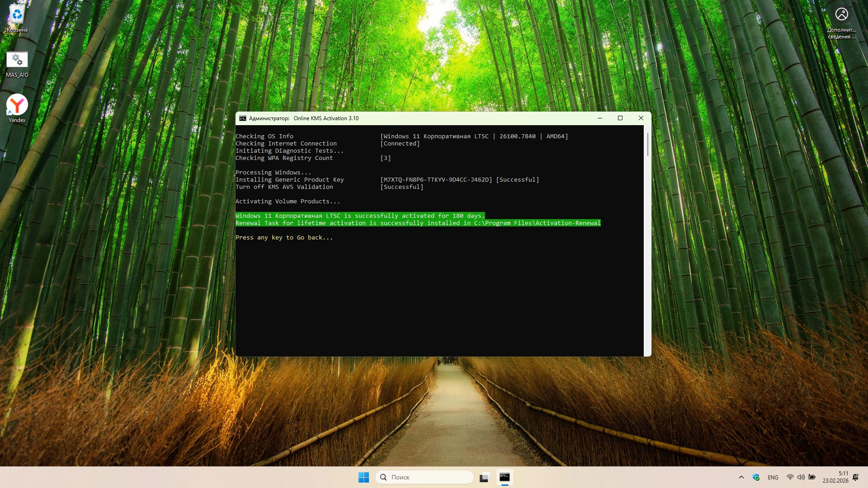Open Windows Security shield in tray
Screen dimensions: 868x488
[x=756, y=477]
